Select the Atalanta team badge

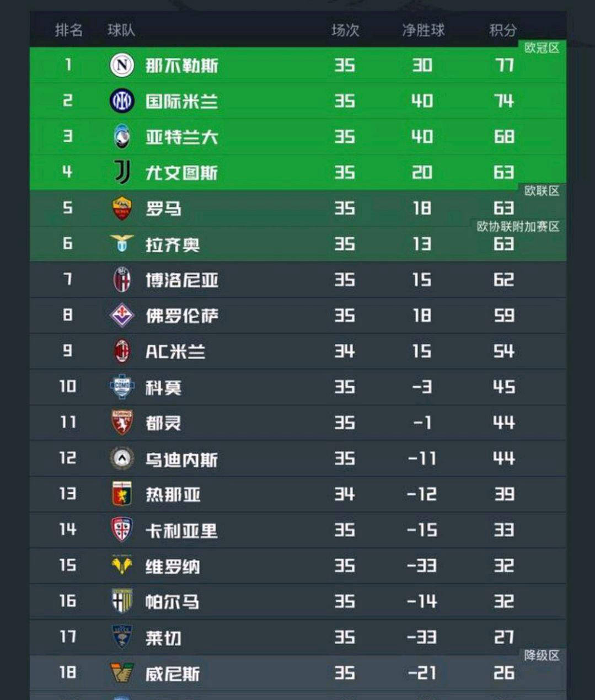[x=122, y=137]
